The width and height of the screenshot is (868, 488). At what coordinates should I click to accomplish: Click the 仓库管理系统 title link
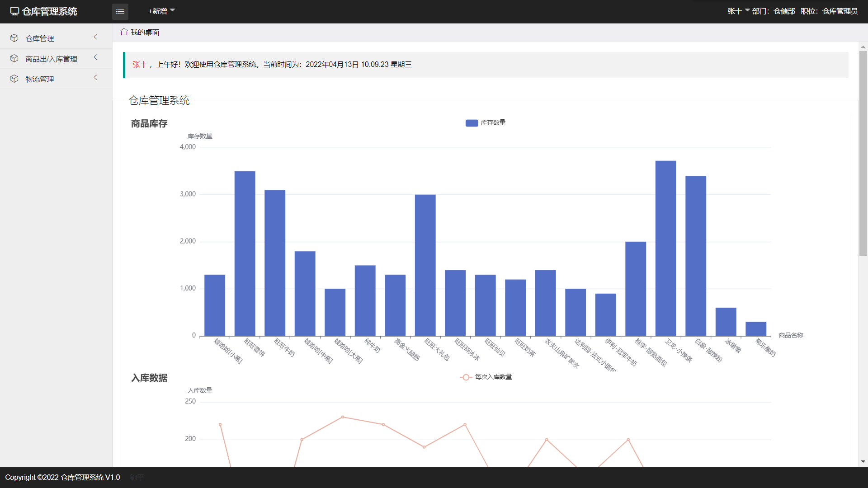(x=49, y=11)
